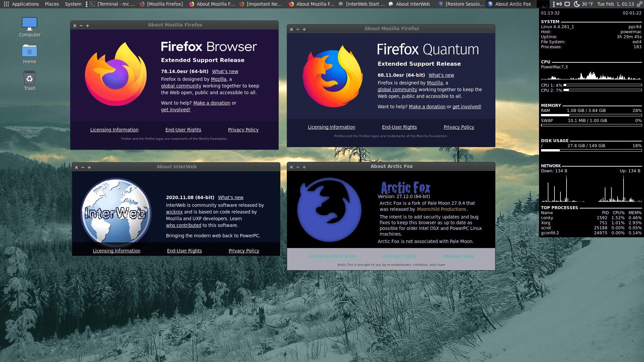Click Make a donation in Firefox Quantum
Screen dimensions: 644x362
pos(427,107)
